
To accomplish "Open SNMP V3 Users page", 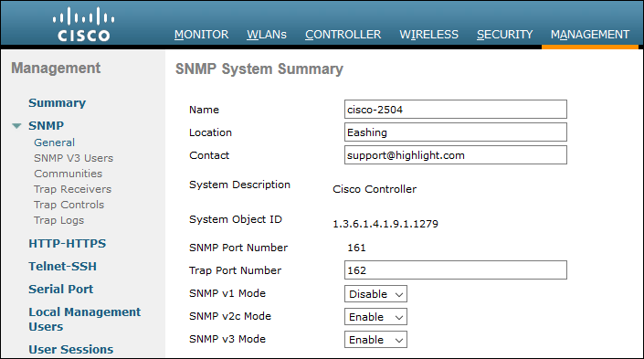I will pyautogui.click(x=73, y=158).
